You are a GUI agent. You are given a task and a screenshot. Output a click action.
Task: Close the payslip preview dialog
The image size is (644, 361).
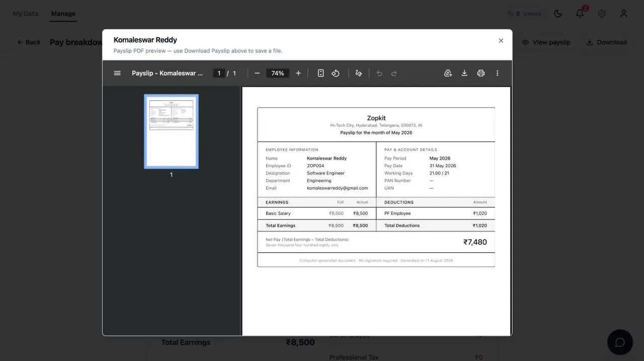(501, 41)
